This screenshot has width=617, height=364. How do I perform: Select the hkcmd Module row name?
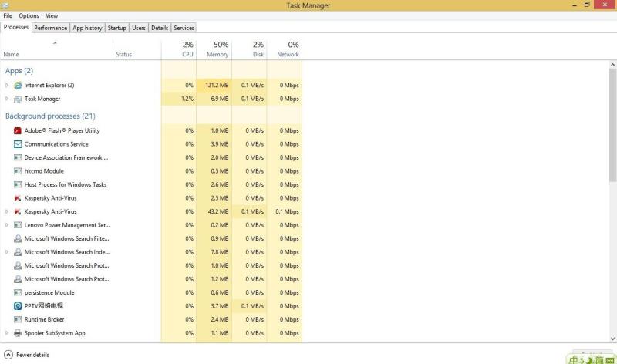click(44, 171)
